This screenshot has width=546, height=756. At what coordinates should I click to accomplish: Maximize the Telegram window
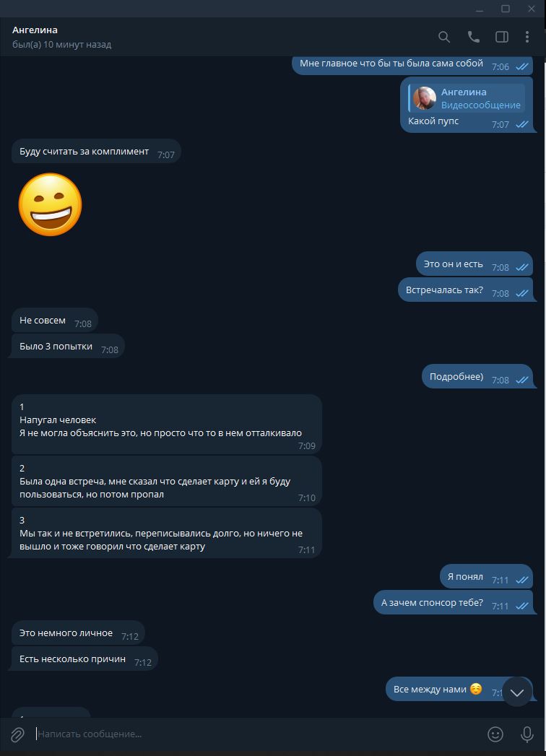click(506, 9)
